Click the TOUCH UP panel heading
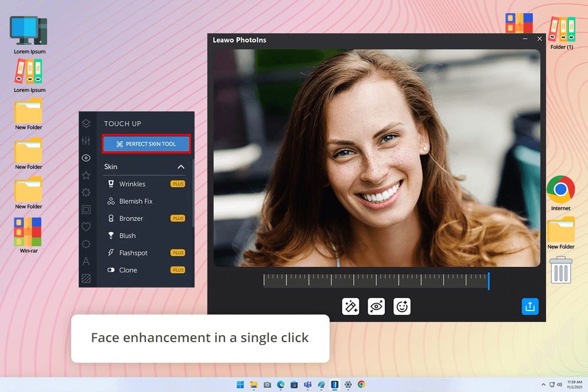This screenshot has width=588, height=392. click(123, 123)
